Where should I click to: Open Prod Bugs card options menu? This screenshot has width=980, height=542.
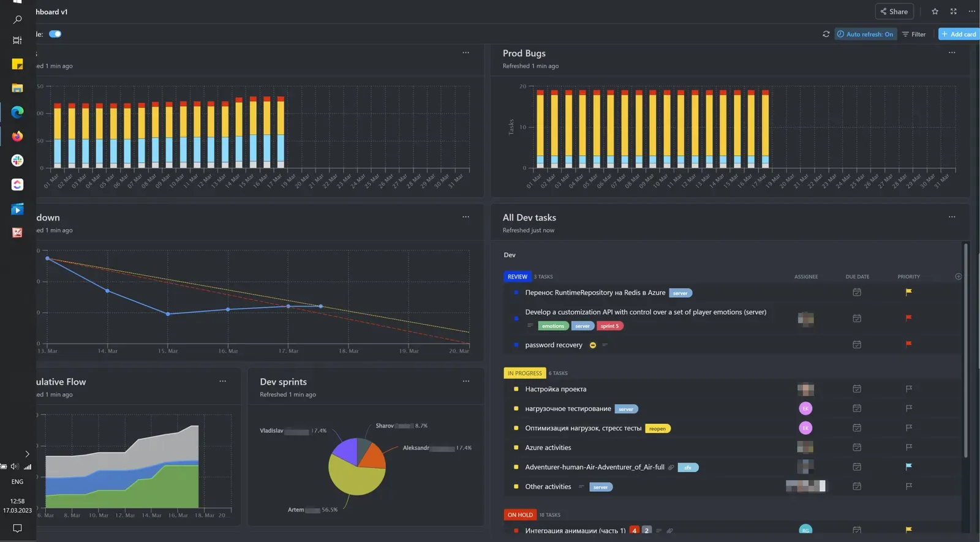952,53
